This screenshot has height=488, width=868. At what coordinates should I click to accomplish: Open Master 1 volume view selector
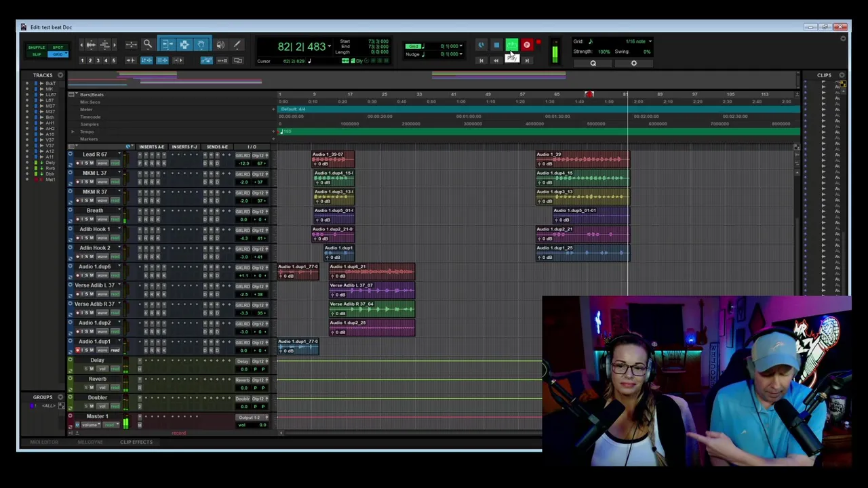point(91,425)
